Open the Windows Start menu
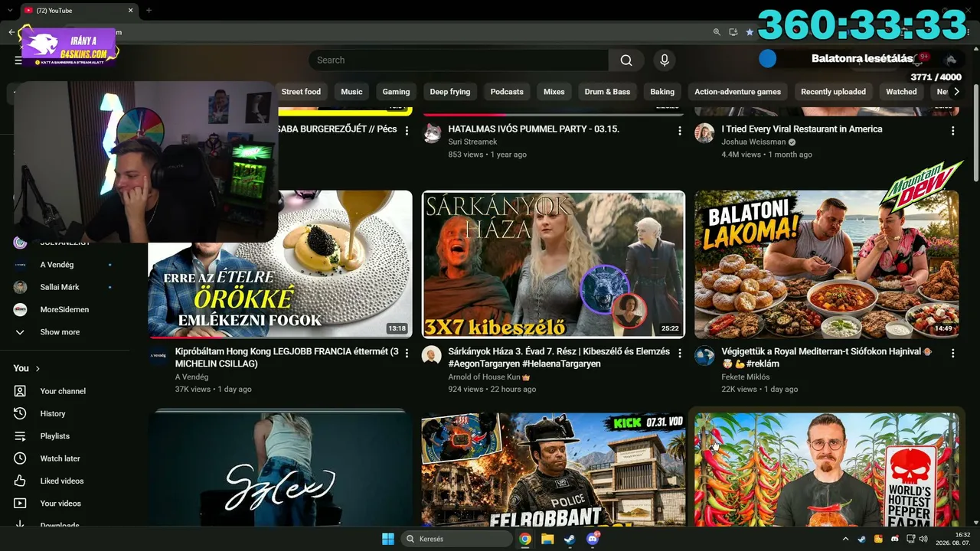Screen dimensions: 980x551 388,539
